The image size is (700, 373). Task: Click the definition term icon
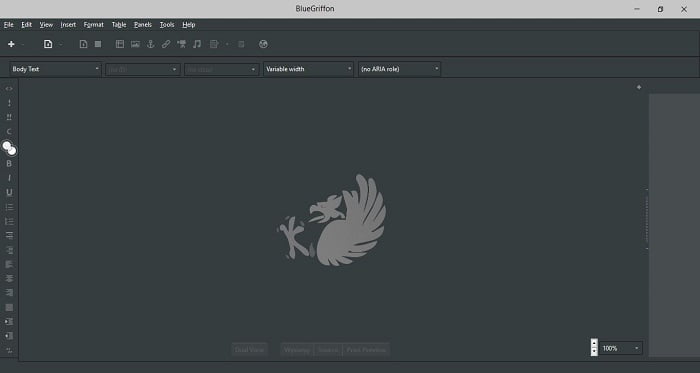[9, 236]
